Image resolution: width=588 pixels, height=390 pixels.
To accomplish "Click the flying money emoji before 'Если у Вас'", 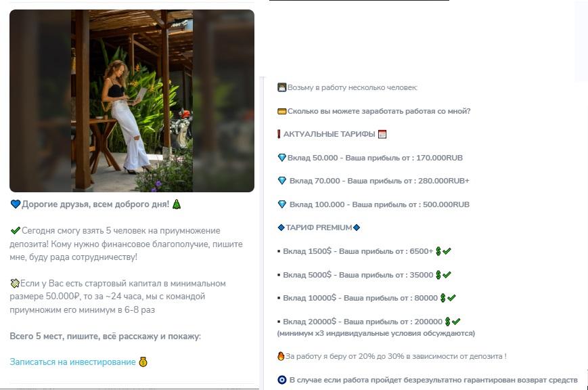I will tap(15, 284).
